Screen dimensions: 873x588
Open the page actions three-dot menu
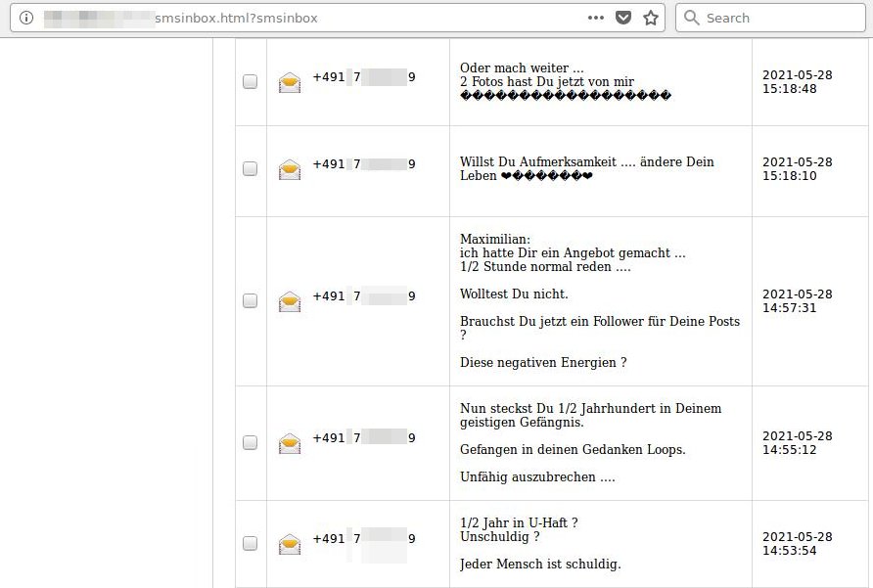596,18
